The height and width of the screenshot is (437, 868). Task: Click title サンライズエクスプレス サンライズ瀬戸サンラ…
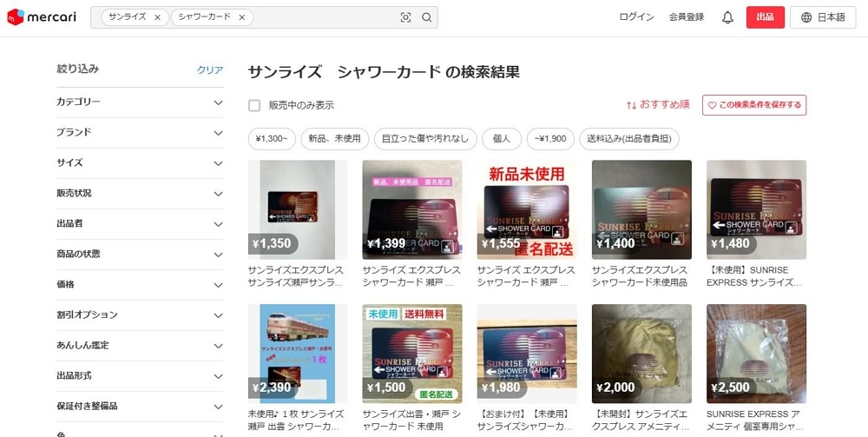click(296, 276)
